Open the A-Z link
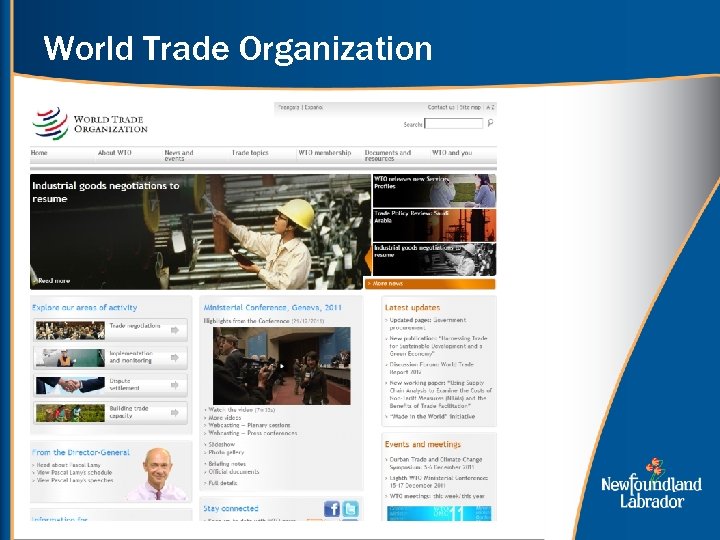Screen dimensions: 720x540 click(490, 107)
